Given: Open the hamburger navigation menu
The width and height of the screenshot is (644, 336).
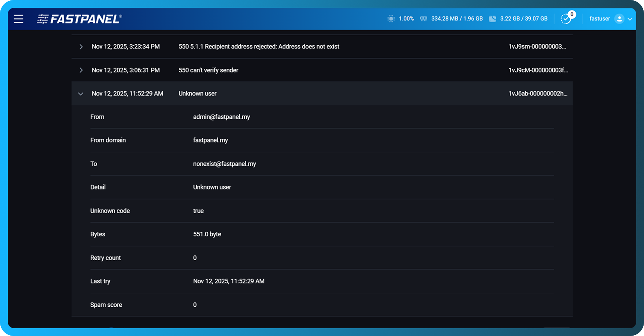Looking at the screenshot, I should pyautogui.click(x=19, y=19).
